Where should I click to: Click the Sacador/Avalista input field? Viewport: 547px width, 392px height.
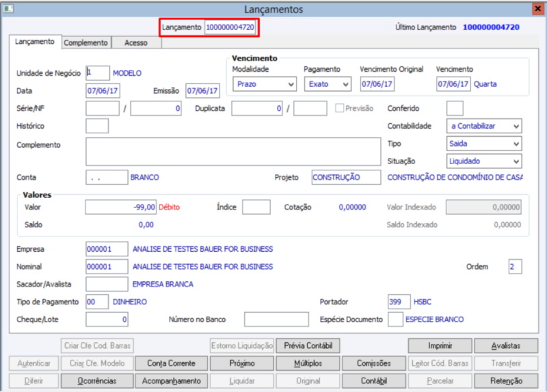(x=107, y=284)
